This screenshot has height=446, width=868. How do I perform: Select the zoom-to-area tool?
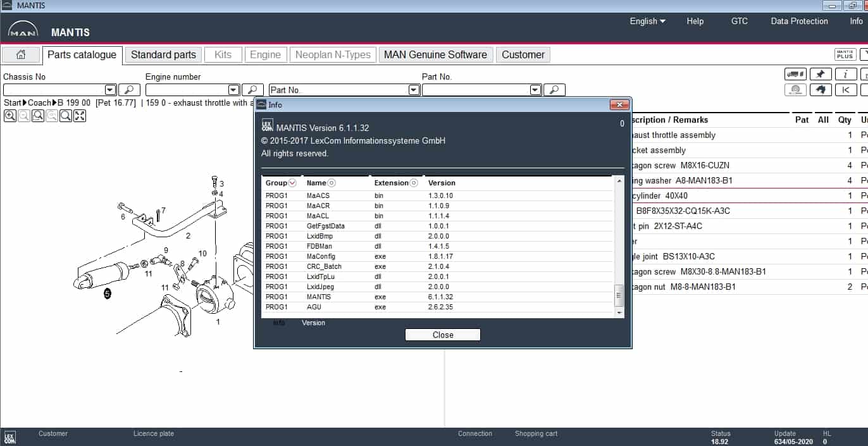pyautogui.click(x=38, y=116)
